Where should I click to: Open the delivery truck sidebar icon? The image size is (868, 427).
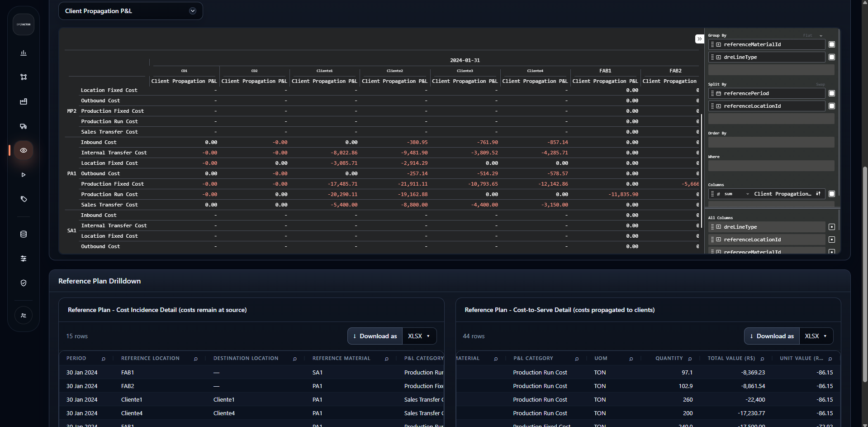24,126
